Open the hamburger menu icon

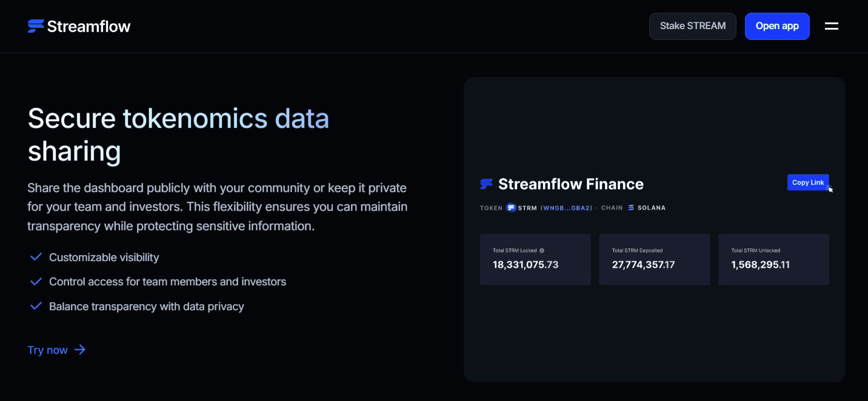point(832,26)
